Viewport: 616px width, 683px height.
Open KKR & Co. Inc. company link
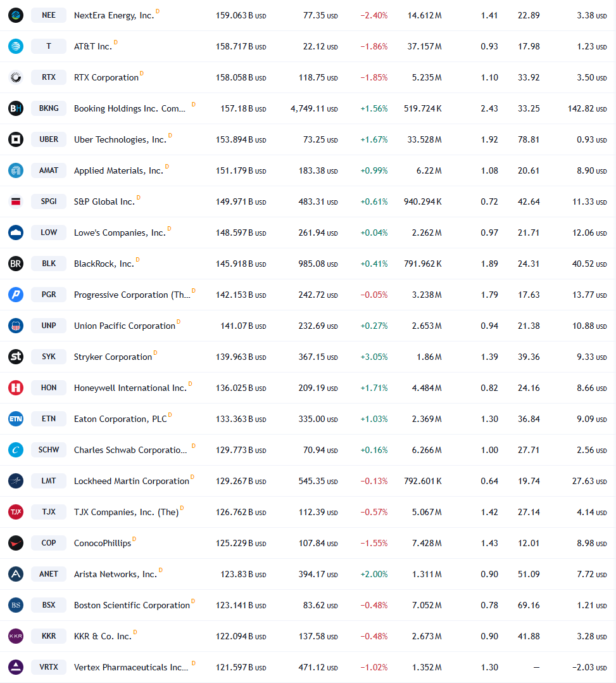(x=103, y=636)
